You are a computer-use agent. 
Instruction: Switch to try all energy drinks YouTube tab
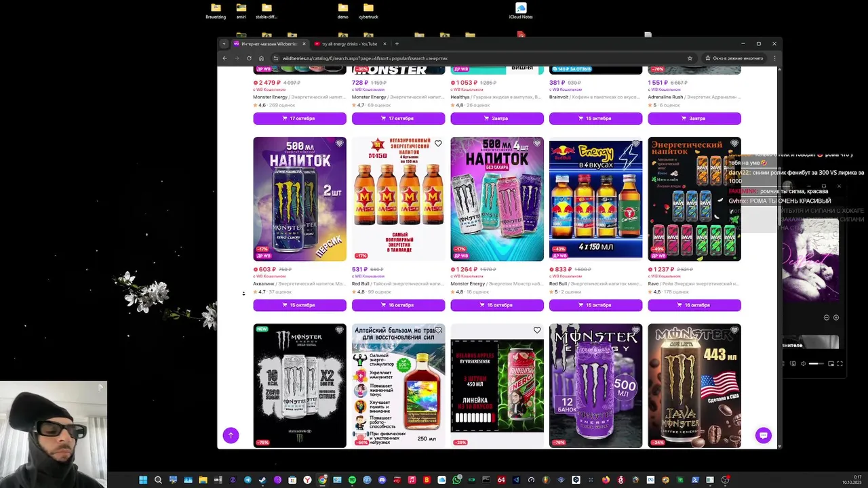click(351, 44)
